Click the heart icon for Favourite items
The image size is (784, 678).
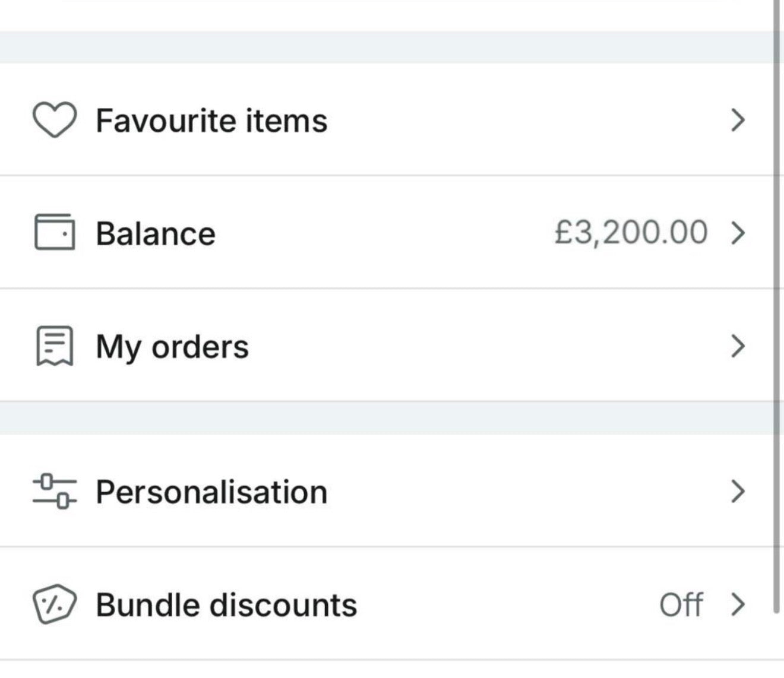click(x=54, y=120)
